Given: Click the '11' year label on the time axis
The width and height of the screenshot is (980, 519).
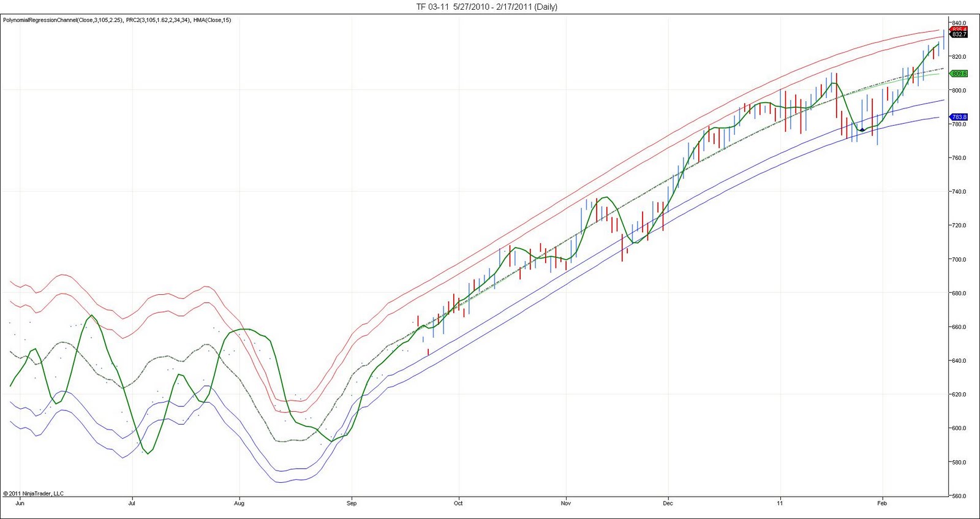Looking at the screenshot, I should coord(780,504).
